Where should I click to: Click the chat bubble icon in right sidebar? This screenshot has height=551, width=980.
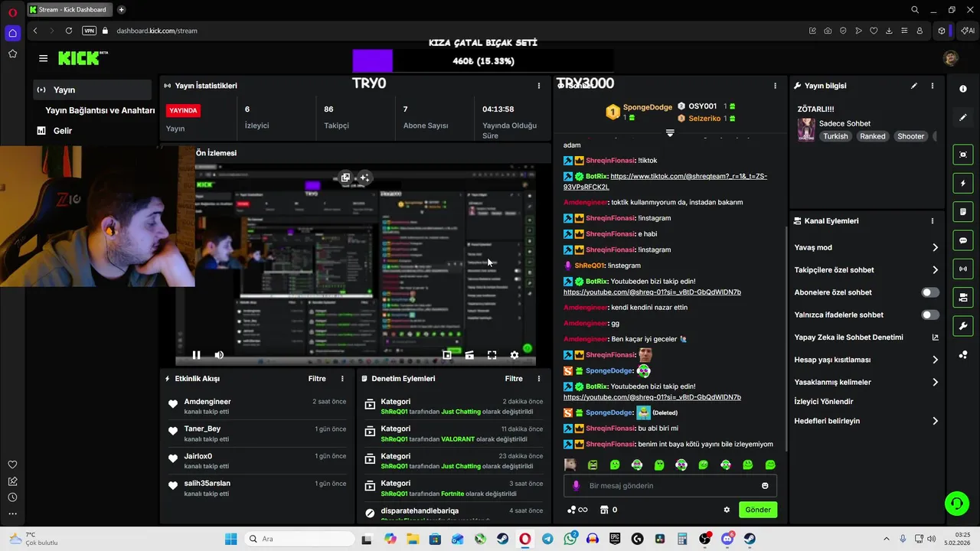(963, 240)
